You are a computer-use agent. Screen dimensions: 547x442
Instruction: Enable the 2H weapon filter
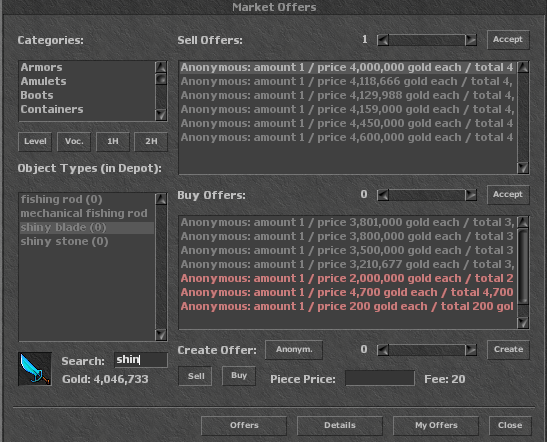[x=151, y=142]
